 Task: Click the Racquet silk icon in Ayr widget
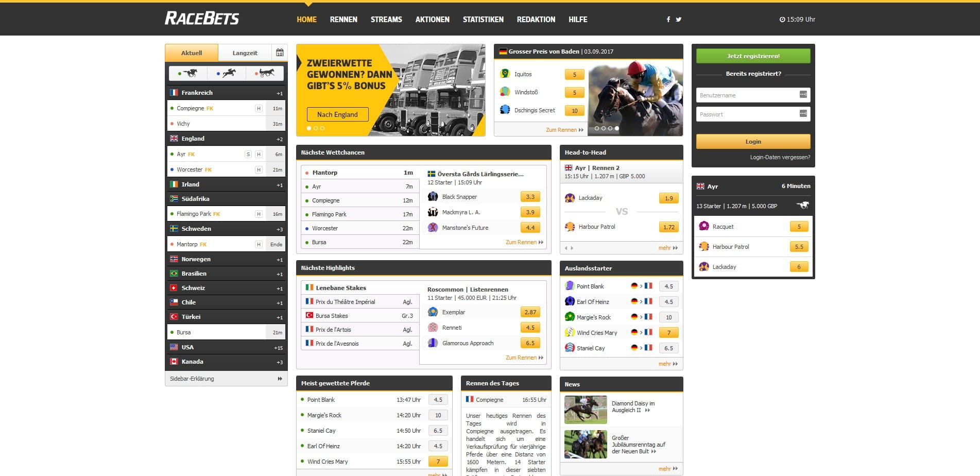click(704, 226)
